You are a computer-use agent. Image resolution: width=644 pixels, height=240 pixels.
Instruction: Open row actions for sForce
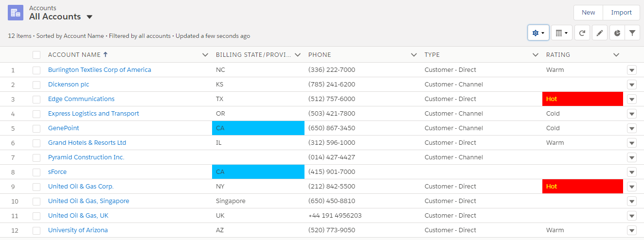pos(632,172)
